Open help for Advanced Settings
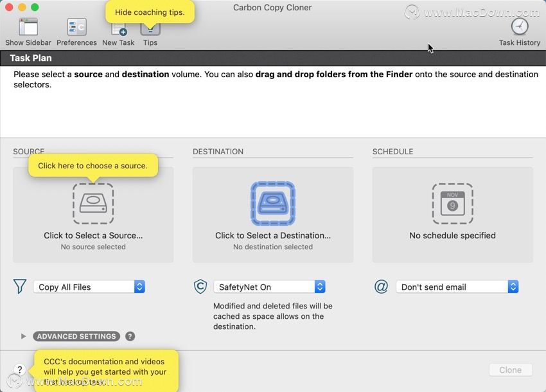 coord(130,336)
